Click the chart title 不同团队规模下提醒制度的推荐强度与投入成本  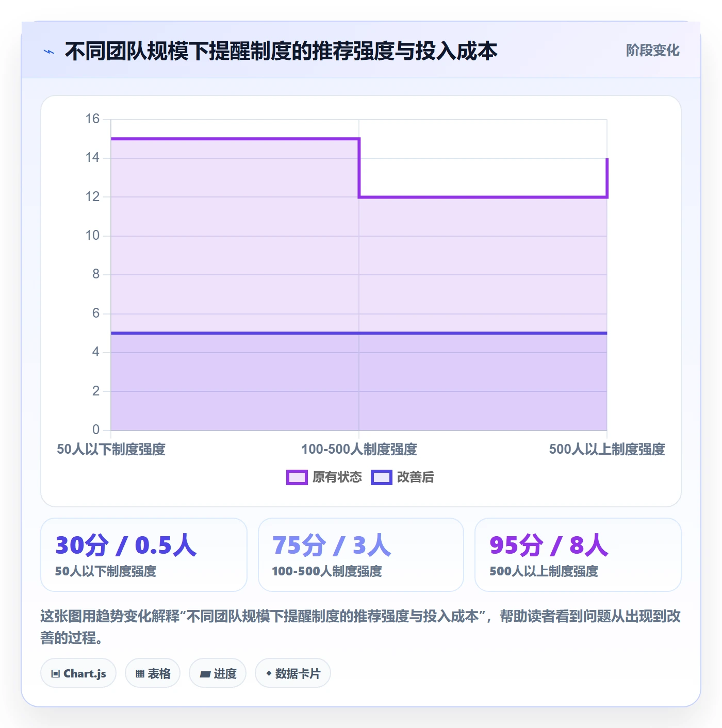point(281,51)
